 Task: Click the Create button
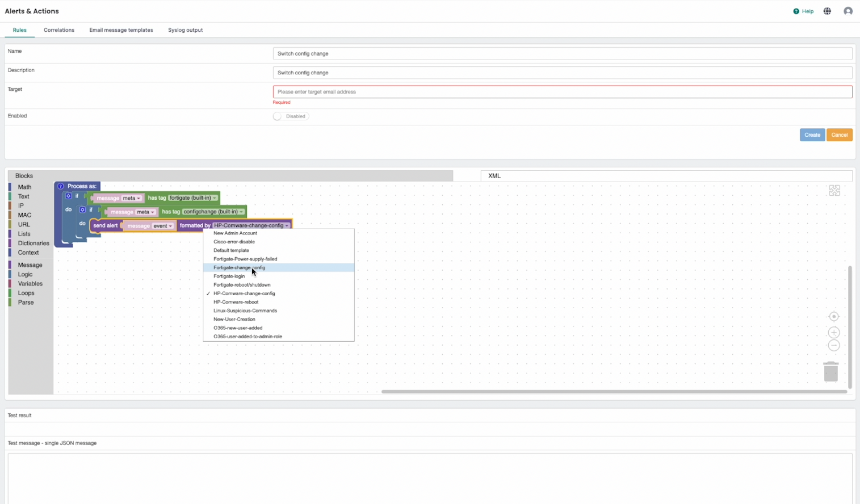click(x=812, y=135)
